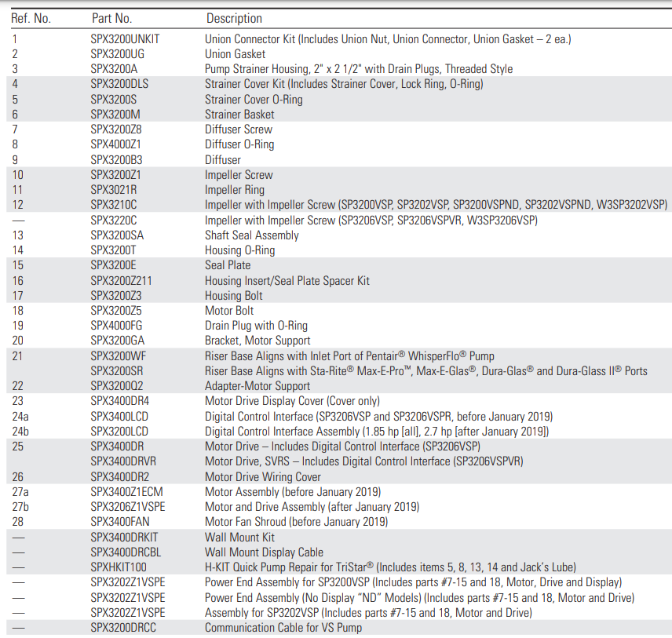Click part number SPX3400FAN
Screen dimensions: 672x638
click(120, 522)
